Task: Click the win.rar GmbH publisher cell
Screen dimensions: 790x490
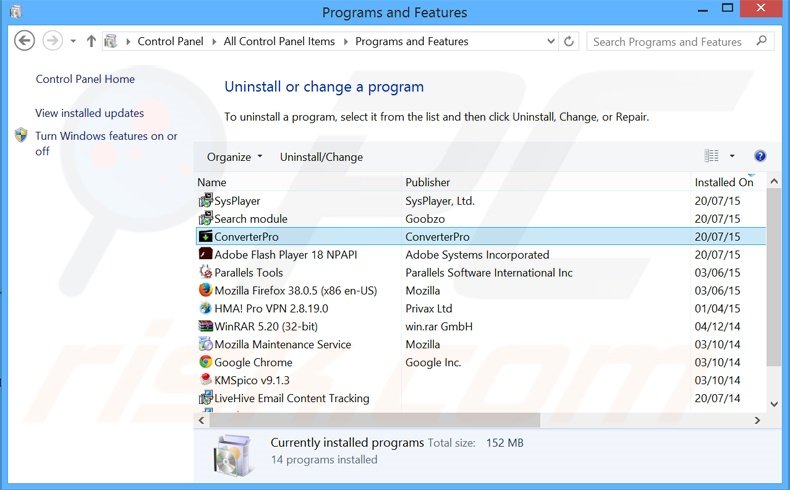Action: [439, 326]
